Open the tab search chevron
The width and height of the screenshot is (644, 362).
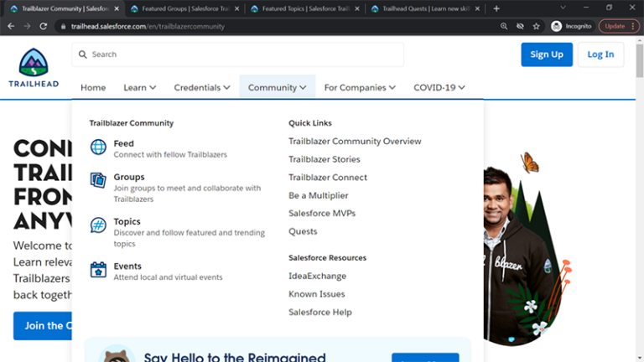563,8
